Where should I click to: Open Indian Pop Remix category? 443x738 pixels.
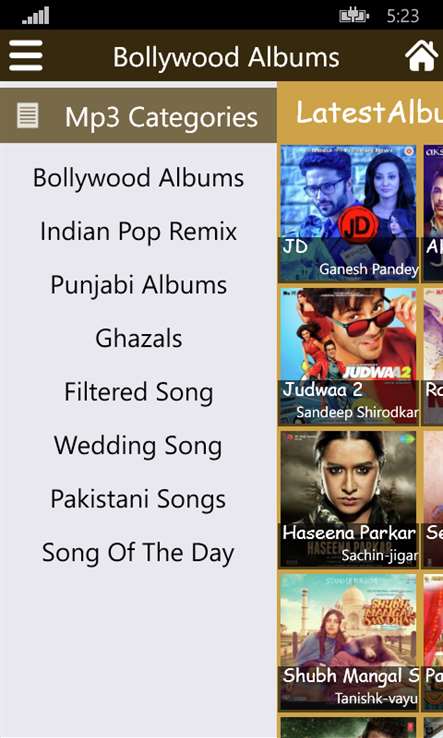[x=138, y=232]
